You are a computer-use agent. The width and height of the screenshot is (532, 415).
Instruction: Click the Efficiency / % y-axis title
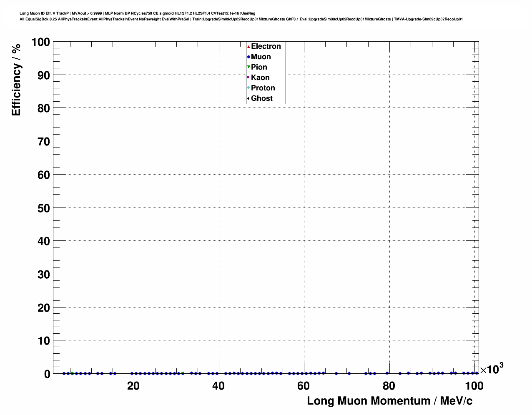point(16,80)
